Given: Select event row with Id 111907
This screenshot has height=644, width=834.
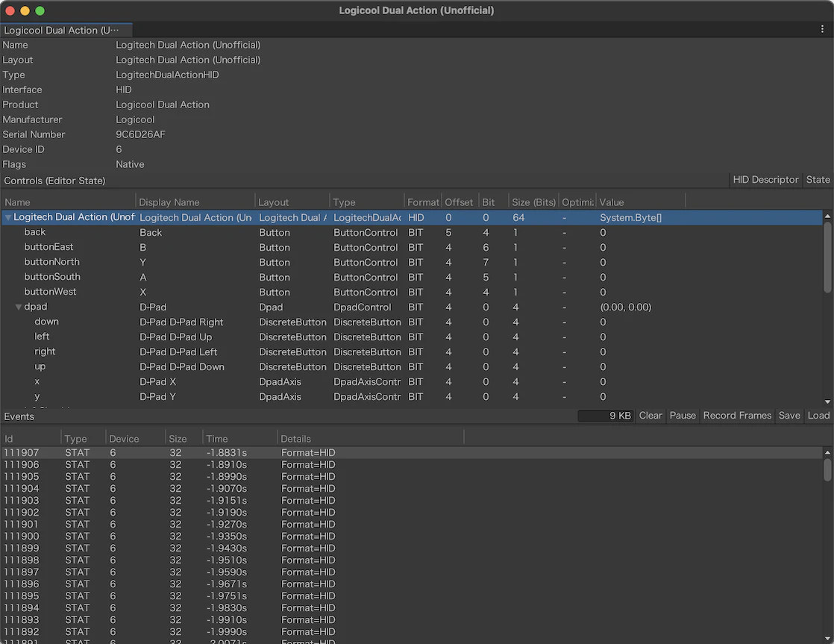Looking at the screenshot, I should pos(412,452).
